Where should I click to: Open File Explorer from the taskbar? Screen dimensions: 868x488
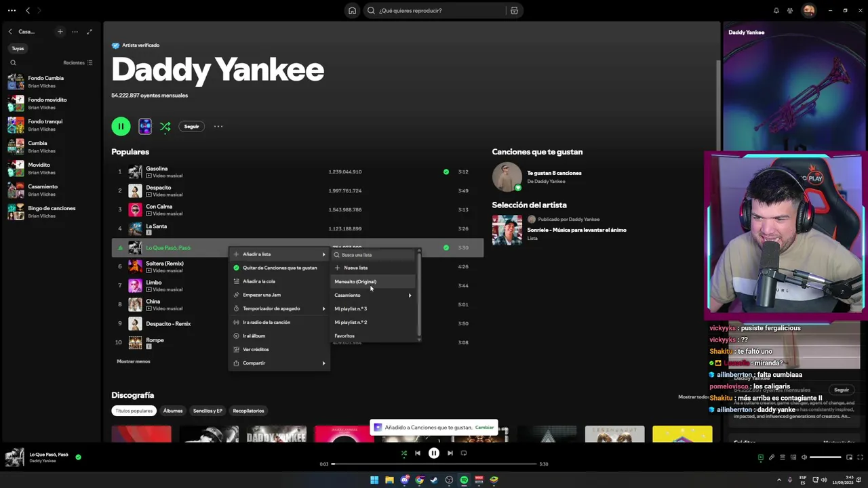tap(389, 480)
